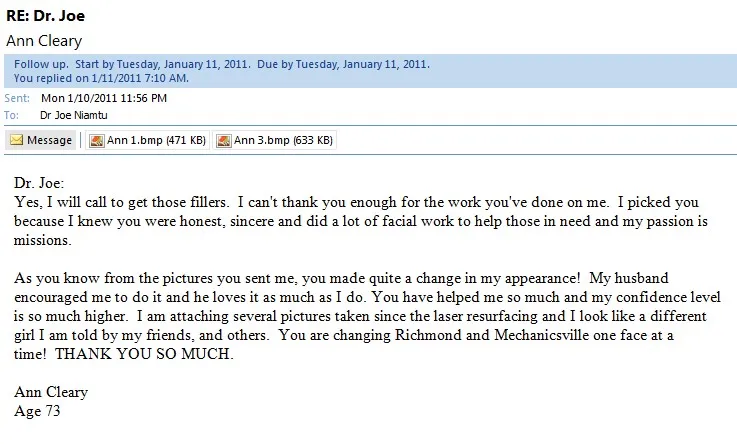Open the Ann 1.bmp (471 KB) attachment
This screenshot has width=737, height=444.
148,140
